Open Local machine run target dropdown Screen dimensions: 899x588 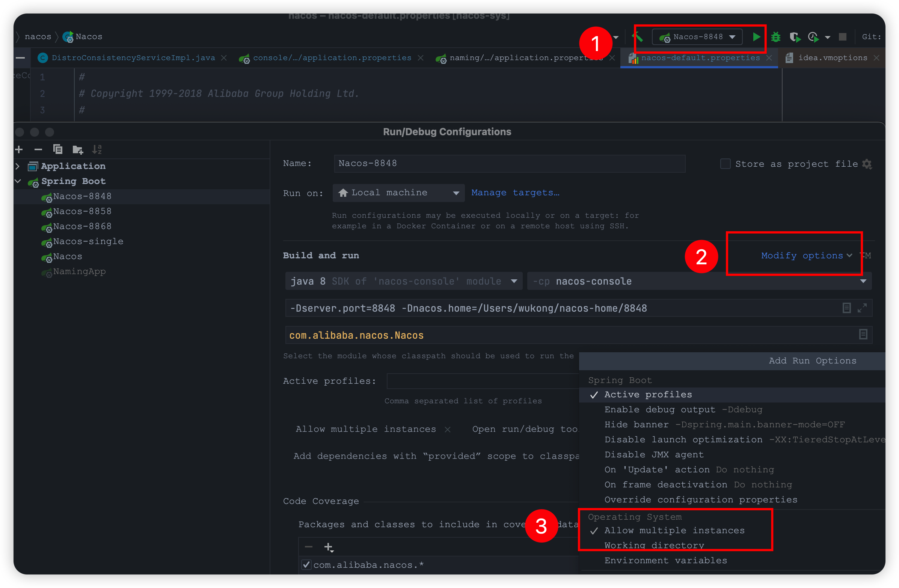click(398, 193)
